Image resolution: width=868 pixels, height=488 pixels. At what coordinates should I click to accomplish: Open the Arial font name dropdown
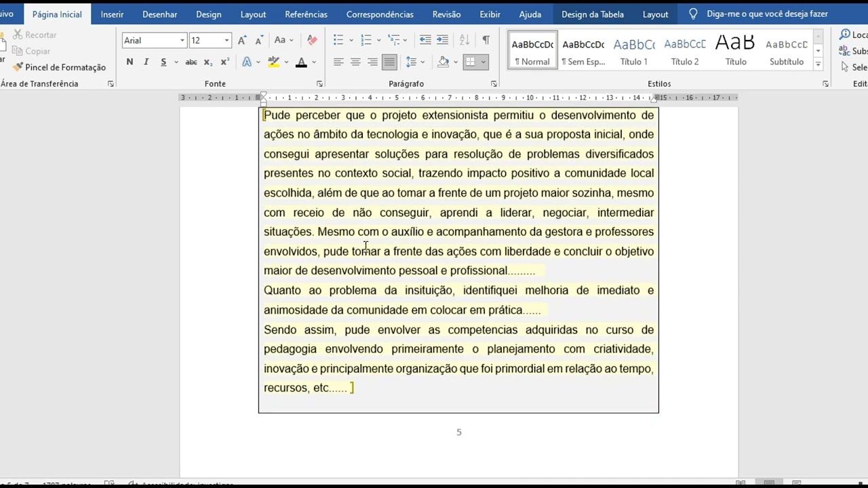point(182,41)
